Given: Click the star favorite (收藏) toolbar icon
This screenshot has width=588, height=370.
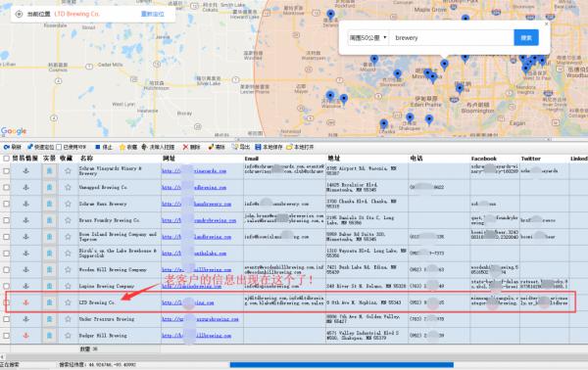Looking at the screenshot, I should click(x=122, y=147).
